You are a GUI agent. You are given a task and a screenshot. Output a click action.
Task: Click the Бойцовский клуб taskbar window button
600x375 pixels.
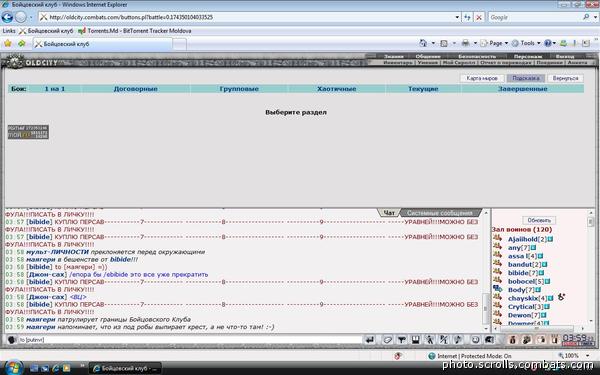125,368
